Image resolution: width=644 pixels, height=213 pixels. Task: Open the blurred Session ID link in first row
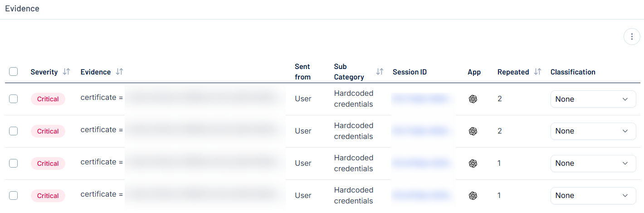(x=422, y=99)
